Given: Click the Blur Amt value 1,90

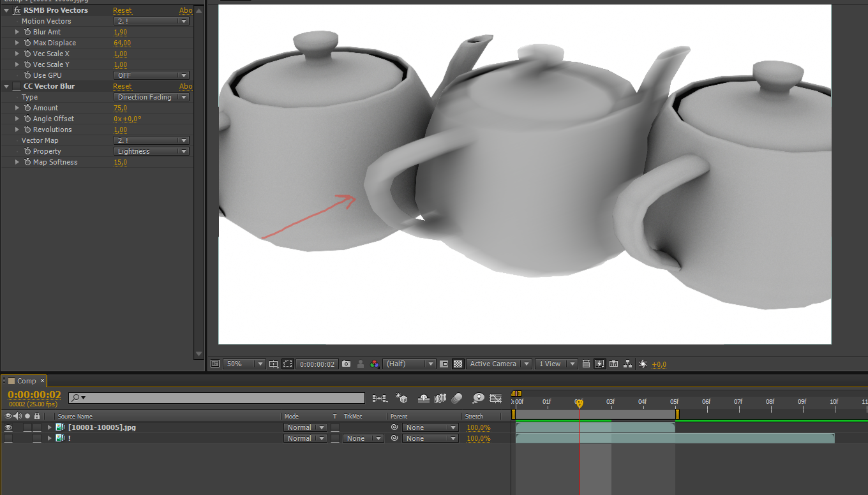Looking at the screenshot, I should (x=120, y=32).
